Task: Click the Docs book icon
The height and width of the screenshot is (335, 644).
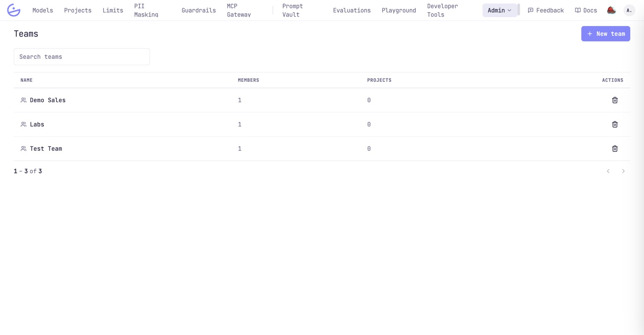Action: (x=578, y=10)
